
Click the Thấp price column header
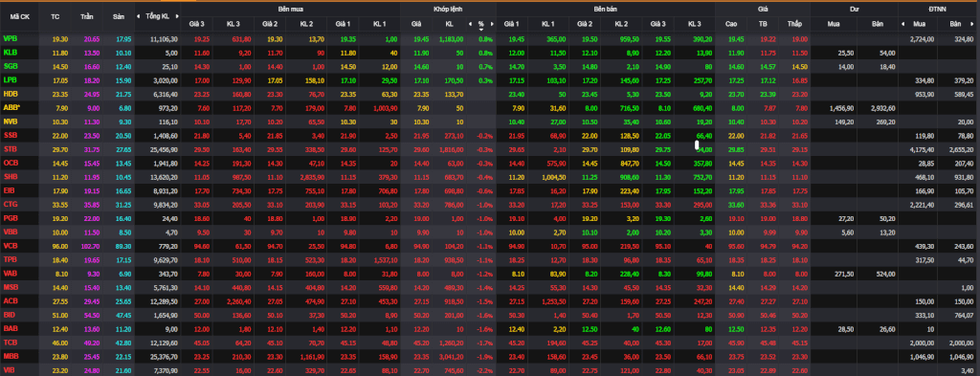pyautogui.click(x=794, y=24)
